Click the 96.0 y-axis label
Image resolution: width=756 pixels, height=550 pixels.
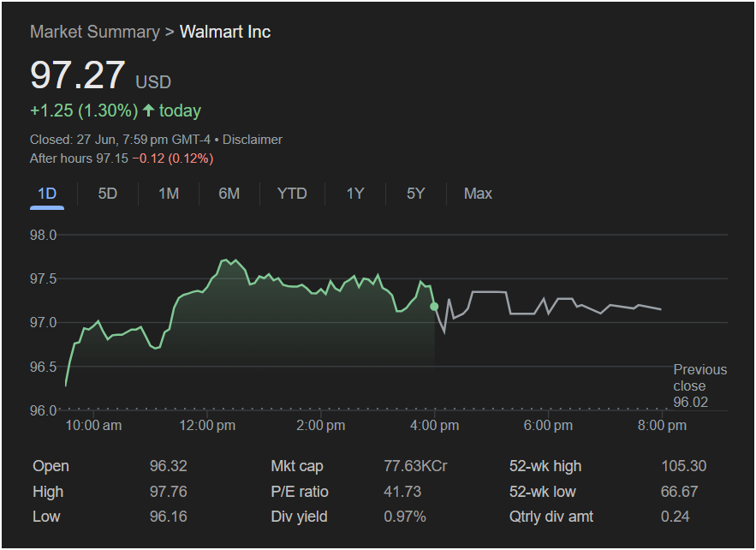[x=44, y=410]
